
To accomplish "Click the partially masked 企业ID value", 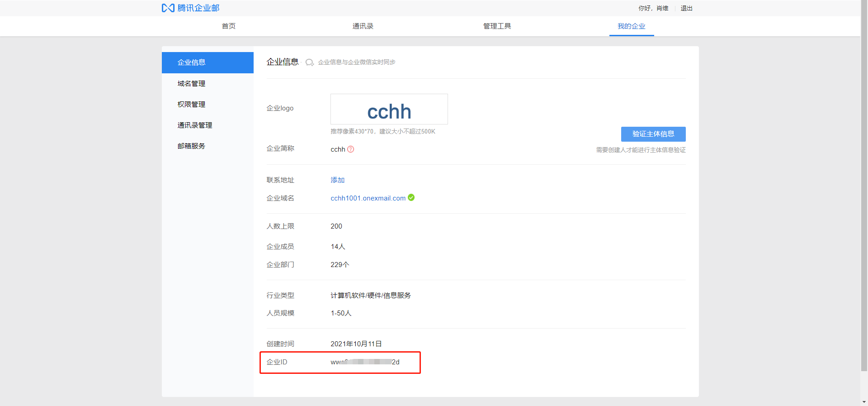I will [x=365, y=362].
